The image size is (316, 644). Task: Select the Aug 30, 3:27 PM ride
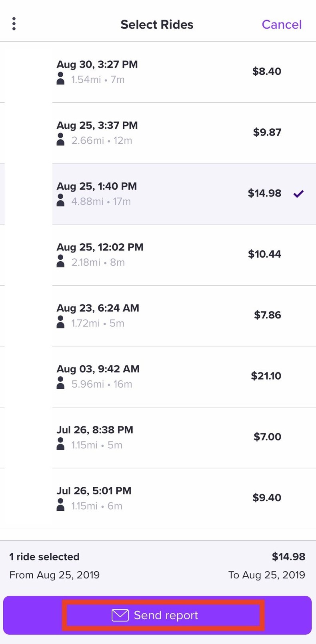[x=168, y=72]
